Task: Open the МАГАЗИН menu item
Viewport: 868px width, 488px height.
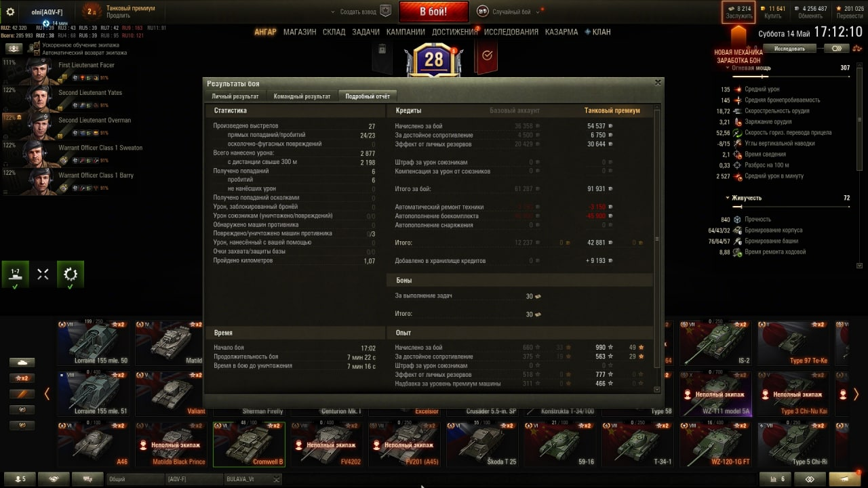Action: 300,32
